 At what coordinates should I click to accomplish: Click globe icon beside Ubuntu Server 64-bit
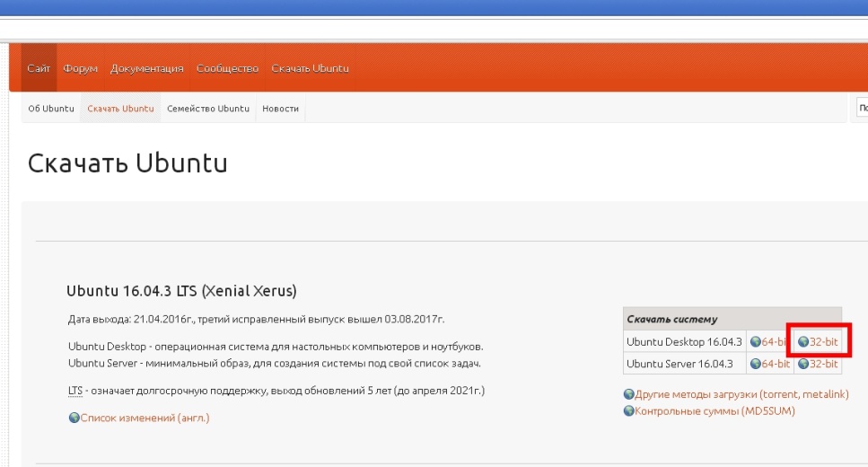[755, 364]
